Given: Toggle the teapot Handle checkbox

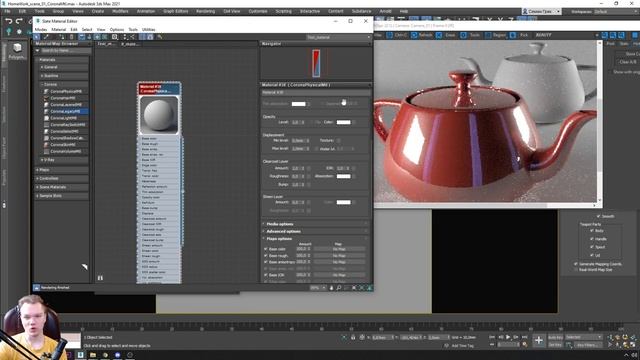Looking at the screenshot, I should [x=592, y=239].
